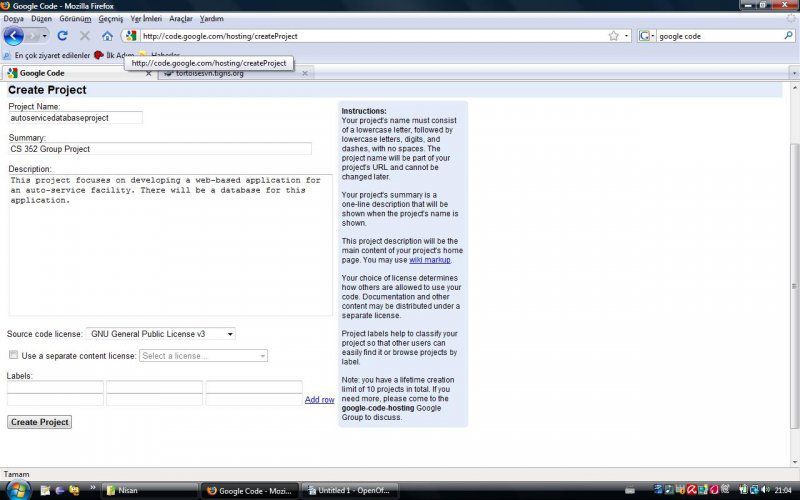Screen dimensions: 800x500
Task: Go to home page via house icon
Action: [x=107, y=36]
